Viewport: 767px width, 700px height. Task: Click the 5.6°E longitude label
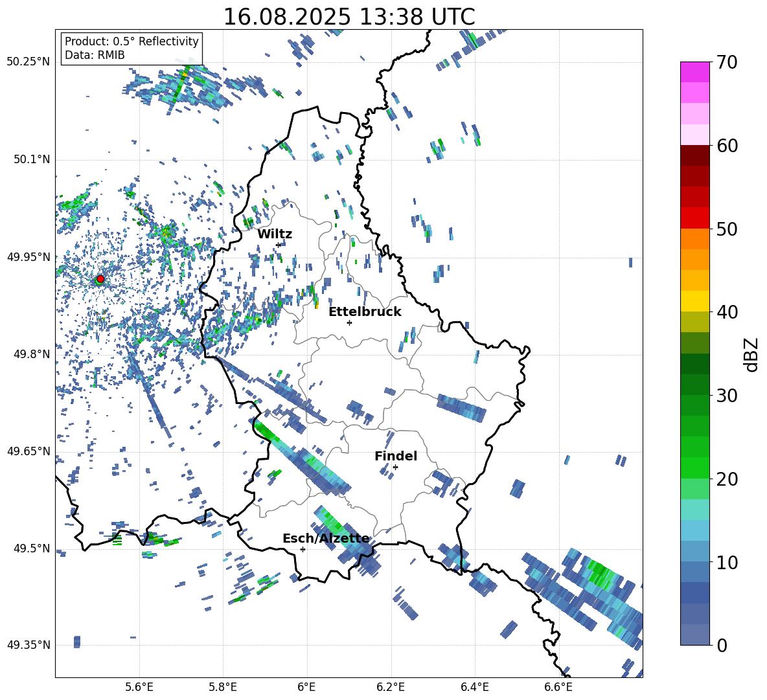click(x=139, y=688)
